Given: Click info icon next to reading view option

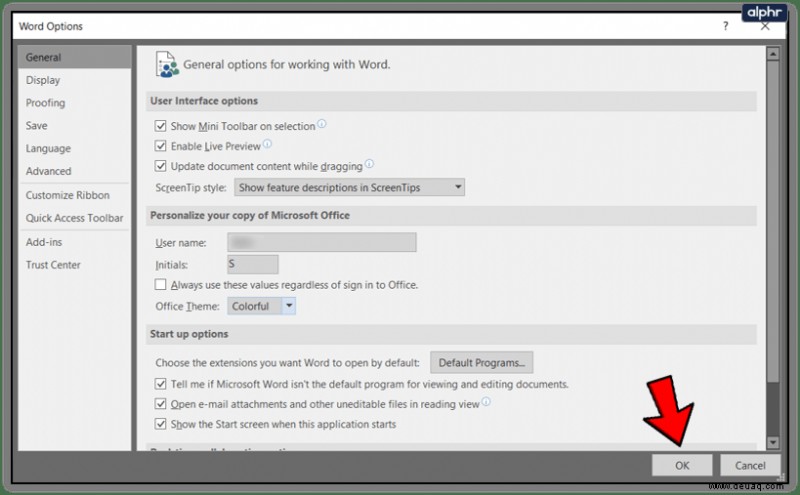Looking at the screenshot, I should point(486,402).
